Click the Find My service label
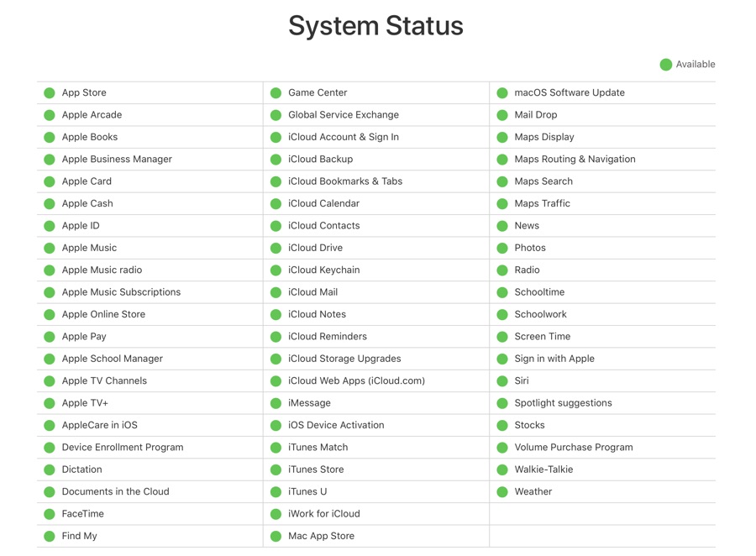The image size is (756, 556). 80,536
